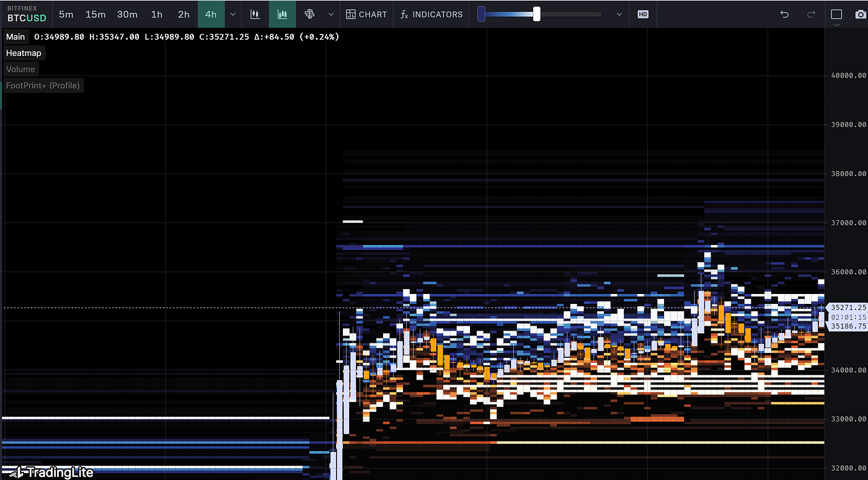
Task: Click the 36000.00 price axis label
Action: (x=848, y=272)
